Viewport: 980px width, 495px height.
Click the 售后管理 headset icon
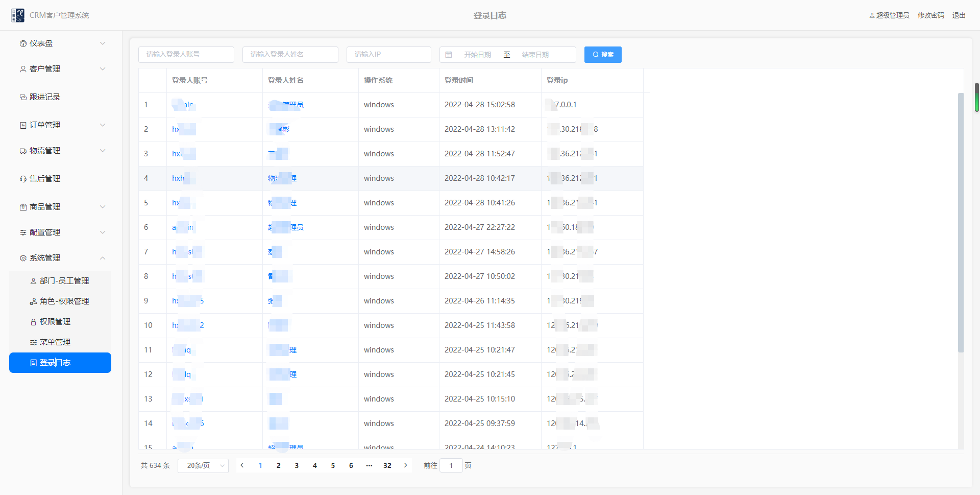pyautogui.click(x=23, y=179)
